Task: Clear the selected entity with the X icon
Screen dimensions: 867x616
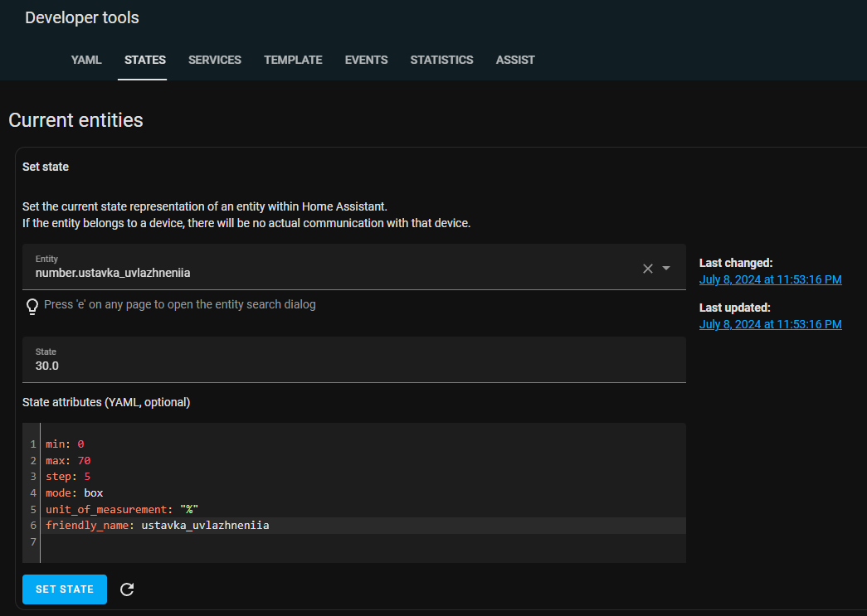Action: tap(647, 269)
